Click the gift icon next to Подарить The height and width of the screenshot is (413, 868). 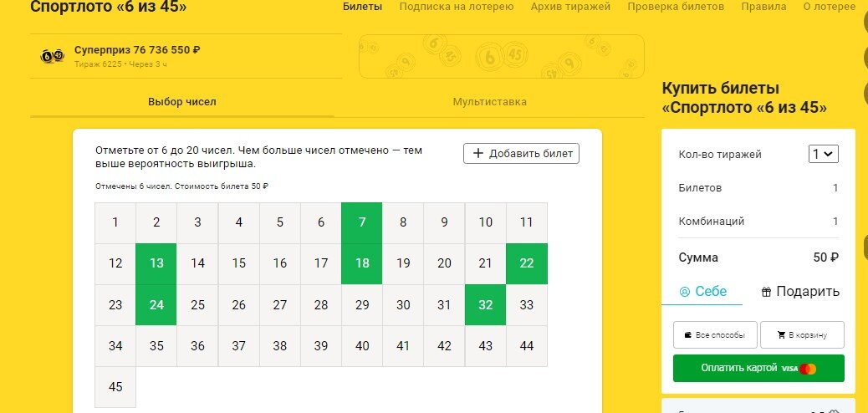tap(766, 292)
